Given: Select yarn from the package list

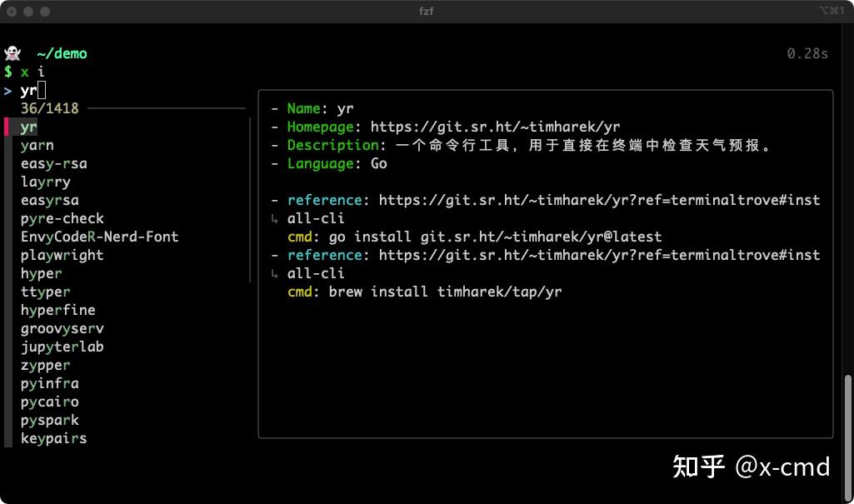Looking at the screenshot, I should point(37,145).
